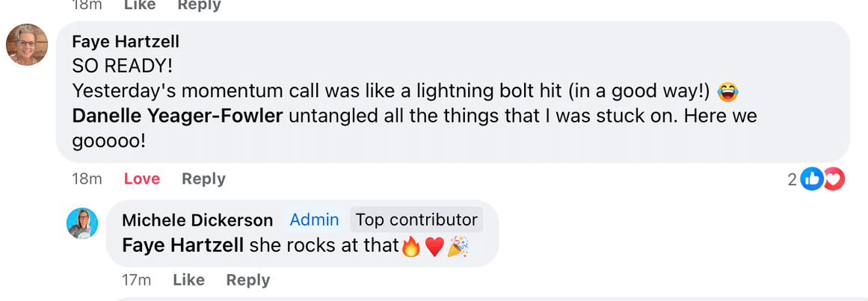This screenshot has width=868, height=301.
Task: Reply to Faye Hartzell's comment
Action: point(203,179)
